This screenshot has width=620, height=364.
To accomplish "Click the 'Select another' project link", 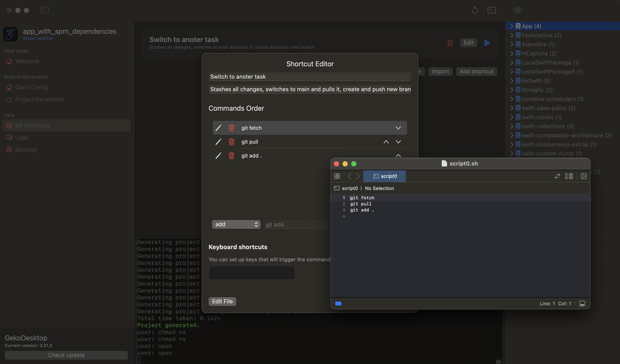I will pos(38,38).
